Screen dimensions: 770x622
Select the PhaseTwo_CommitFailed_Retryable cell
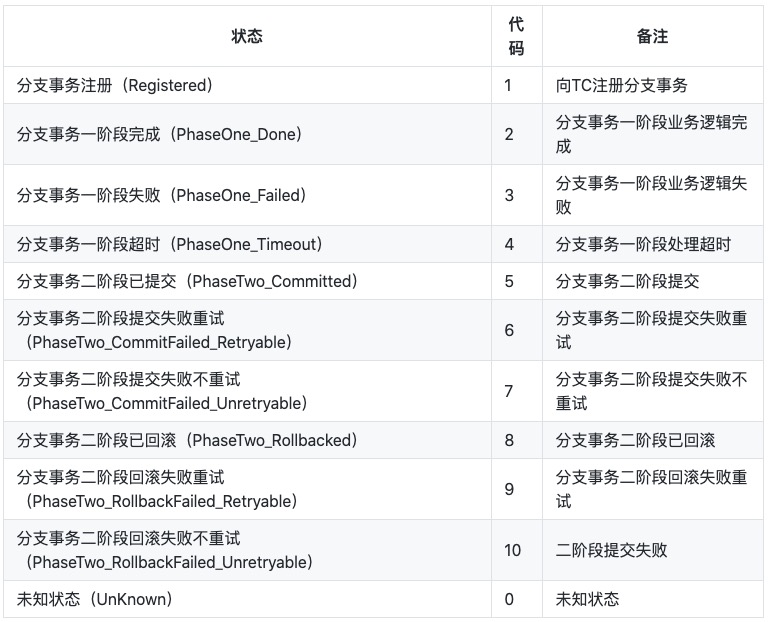point(247,330)
